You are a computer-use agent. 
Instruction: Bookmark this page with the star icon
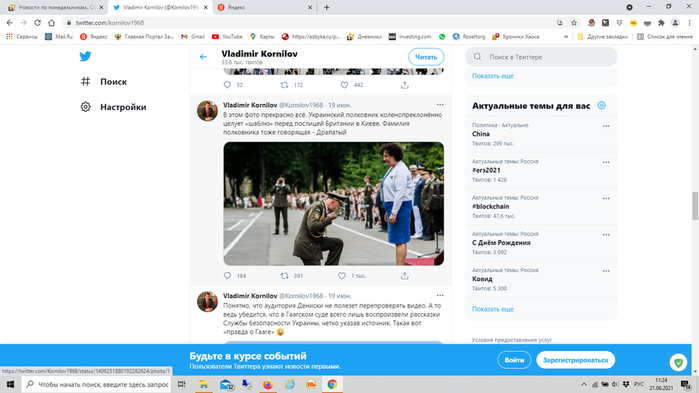(574, 23)
